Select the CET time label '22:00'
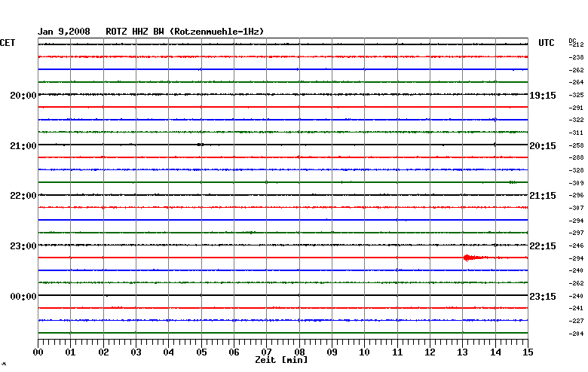Image resolution: width=588 pixels, height=372 pixels. (23, 196)
